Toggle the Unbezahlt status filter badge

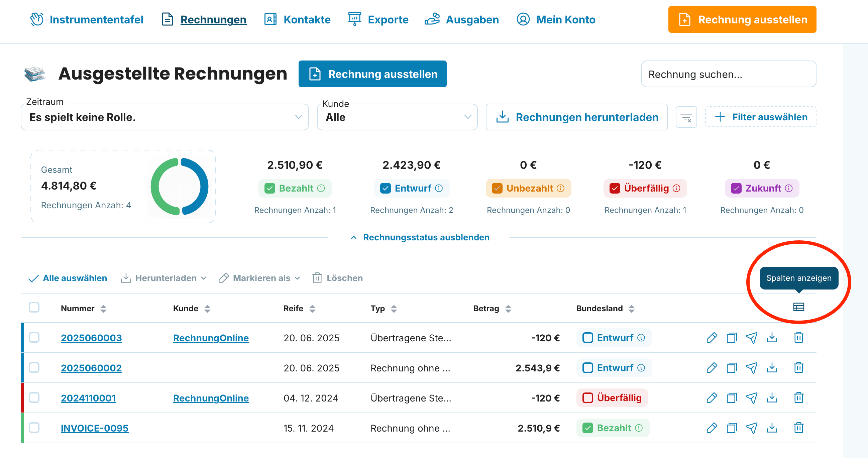click(x=528, y=188)
